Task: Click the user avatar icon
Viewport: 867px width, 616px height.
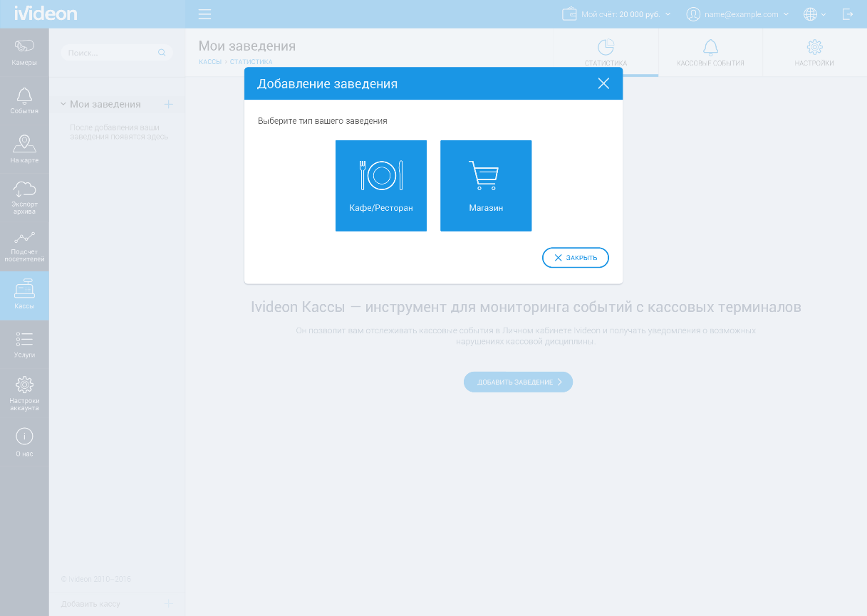Action: 693,14
